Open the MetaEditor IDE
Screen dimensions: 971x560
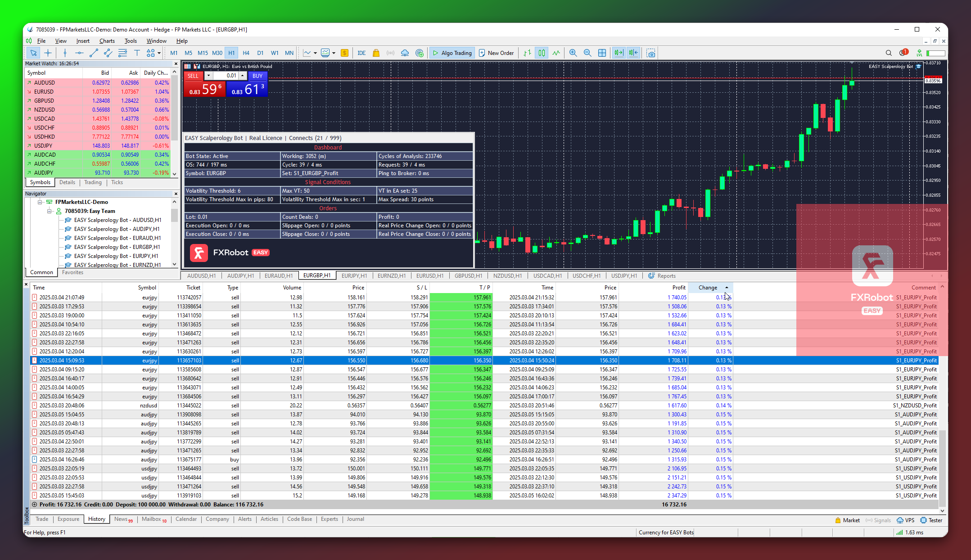361,53
